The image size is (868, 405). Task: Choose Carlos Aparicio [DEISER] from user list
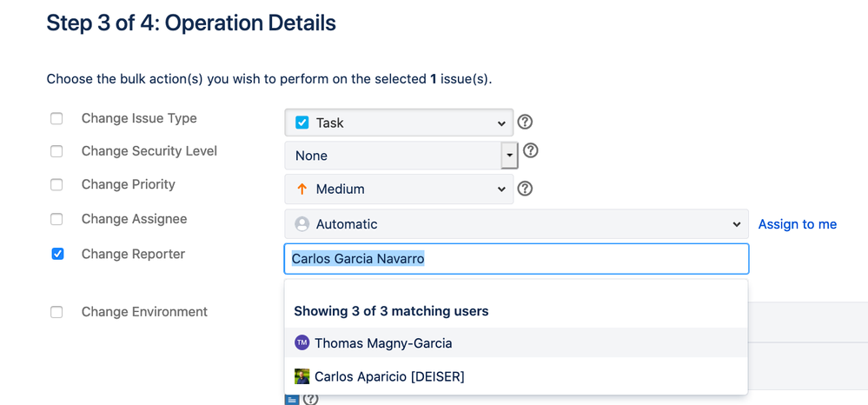pos(389,376)
